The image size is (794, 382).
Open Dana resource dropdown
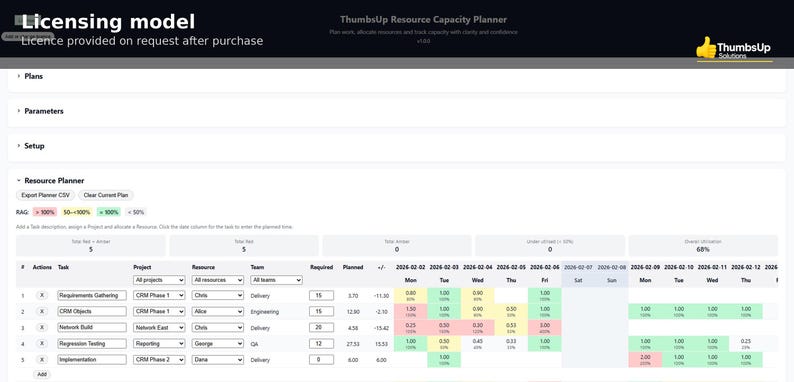[218, 360]
